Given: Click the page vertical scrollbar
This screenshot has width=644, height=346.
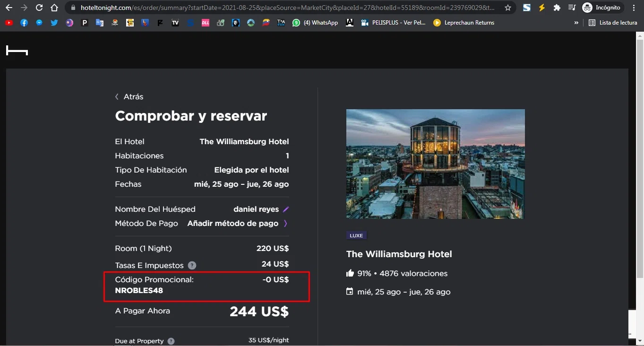Looking at the screenshot, I should [x=640, y=158].
